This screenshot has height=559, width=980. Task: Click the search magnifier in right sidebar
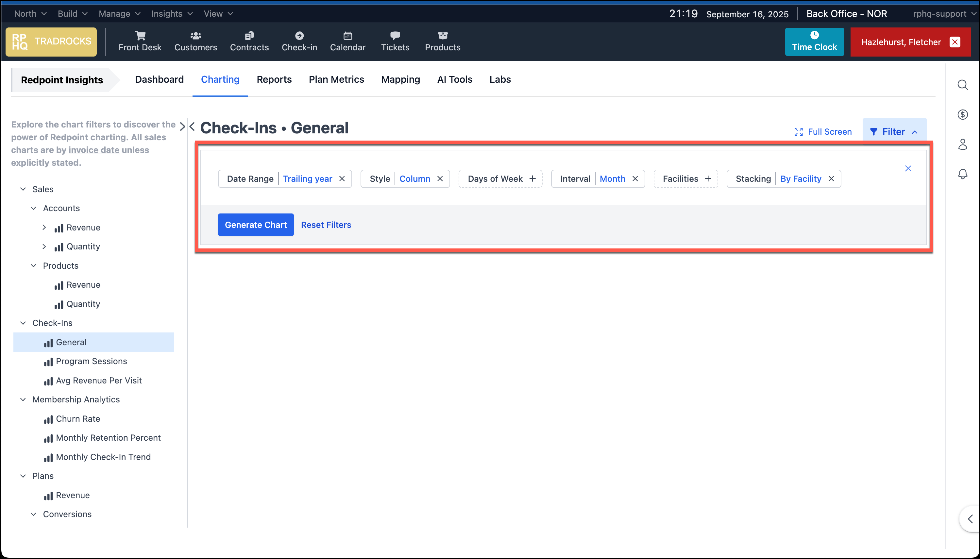(x=962, y=84)
